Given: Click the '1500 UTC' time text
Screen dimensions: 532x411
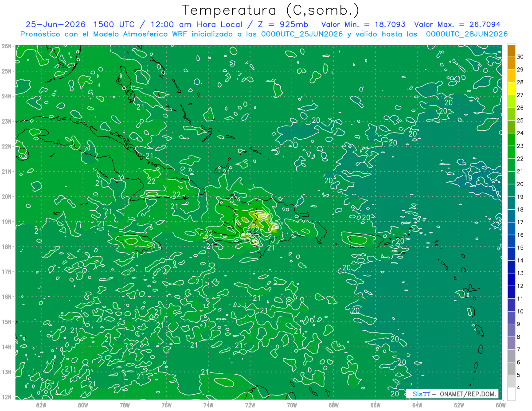Looking at the screenshot, I should click(115, 24).
